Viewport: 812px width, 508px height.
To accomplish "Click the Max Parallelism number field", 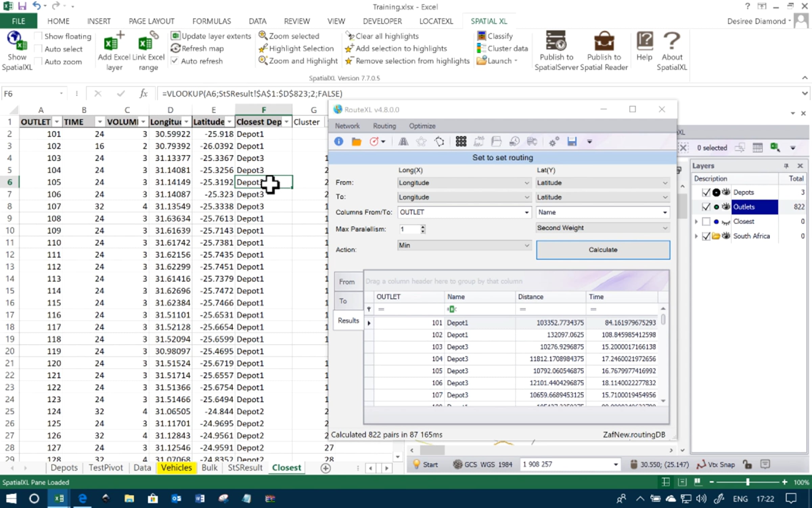I will point(410,229).
